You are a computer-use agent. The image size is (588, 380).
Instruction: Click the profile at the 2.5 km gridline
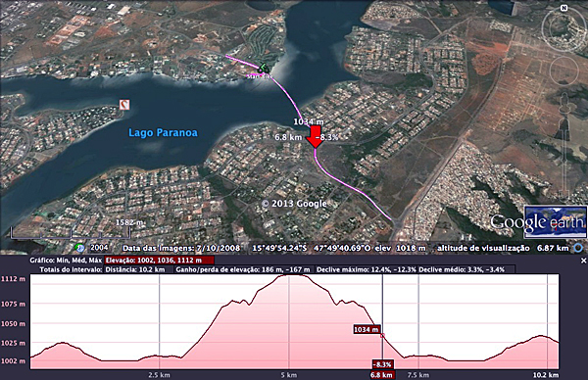point(160,356)
